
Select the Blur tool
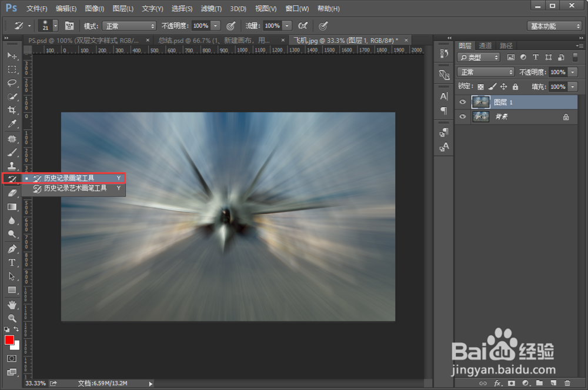(12, 221)
